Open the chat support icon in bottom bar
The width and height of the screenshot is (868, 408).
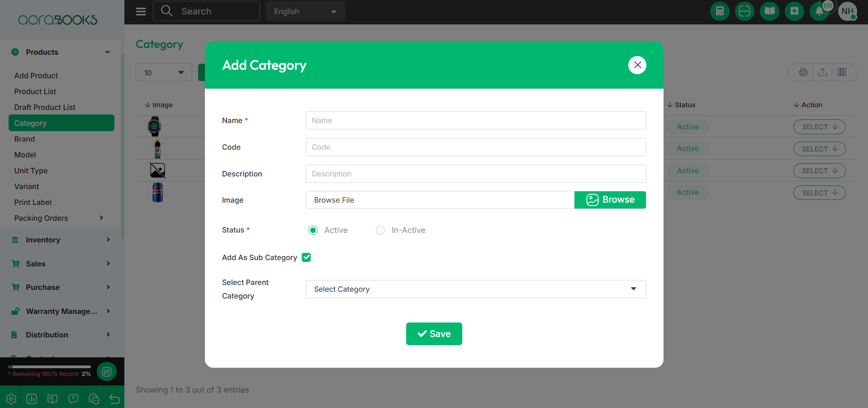[94, 399]
